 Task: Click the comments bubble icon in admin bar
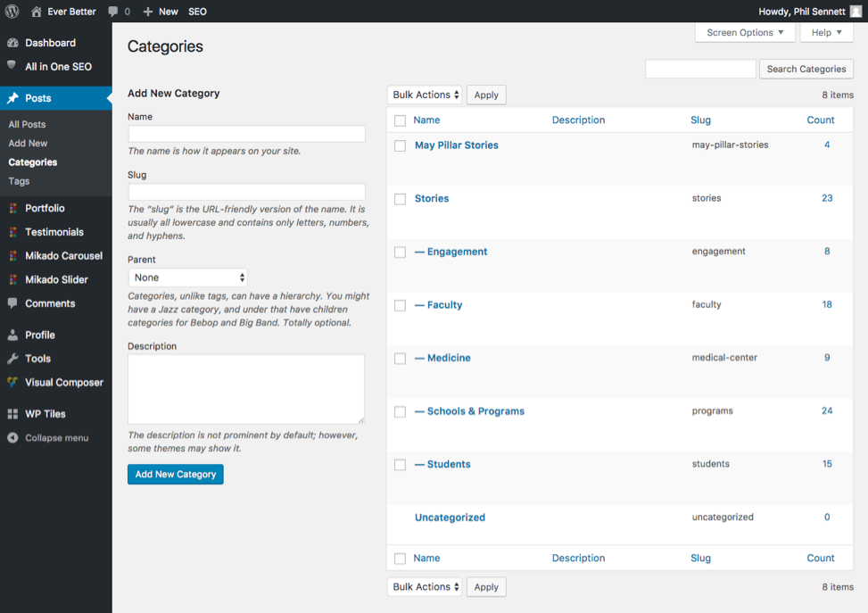tap(113, 11)
